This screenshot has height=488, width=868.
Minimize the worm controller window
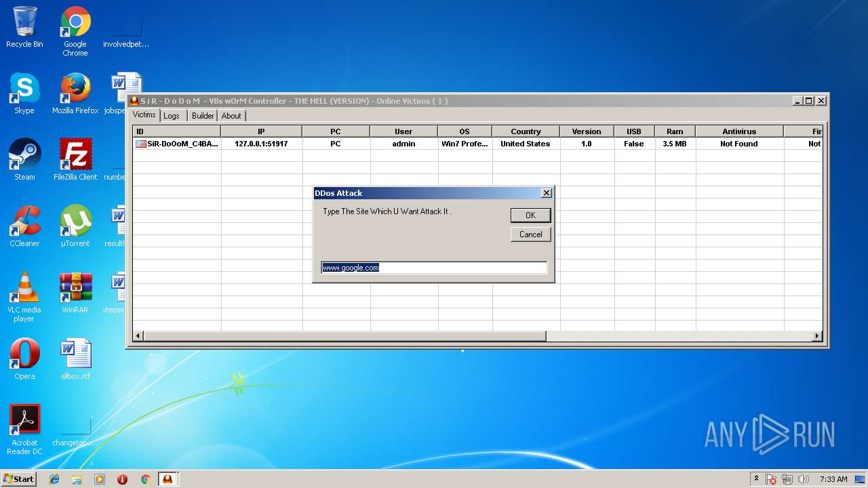(797, 101)
